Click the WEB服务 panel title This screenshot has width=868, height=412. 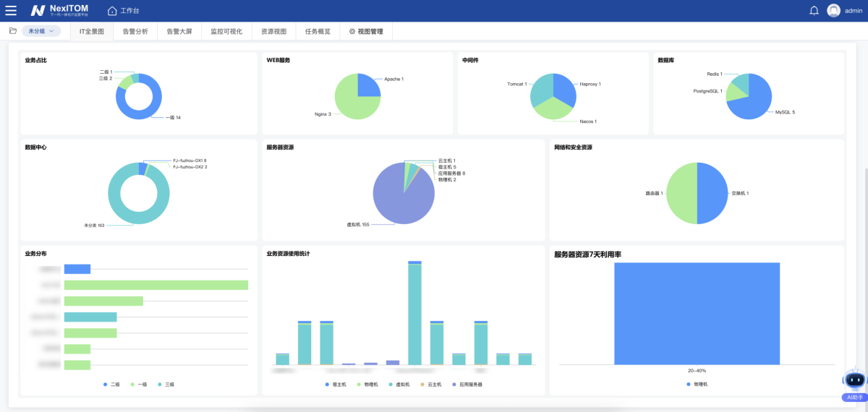coord(278,60)
